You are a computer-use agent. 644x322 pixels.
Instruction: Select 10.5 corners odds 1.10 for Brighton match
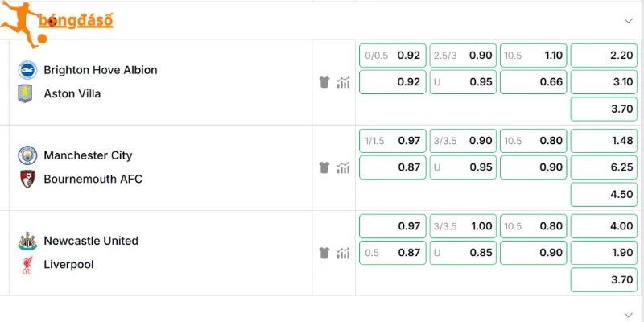tap(534, 56)
